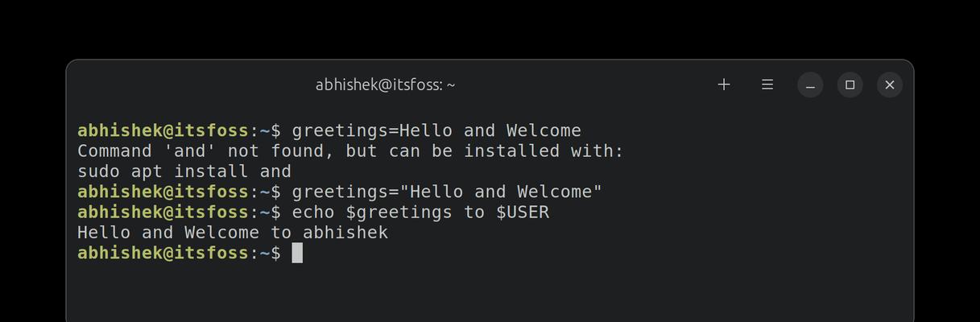
Task: Click the quoted greetings="Hello and Welcome" command
Action: click(x=447, y=192)
